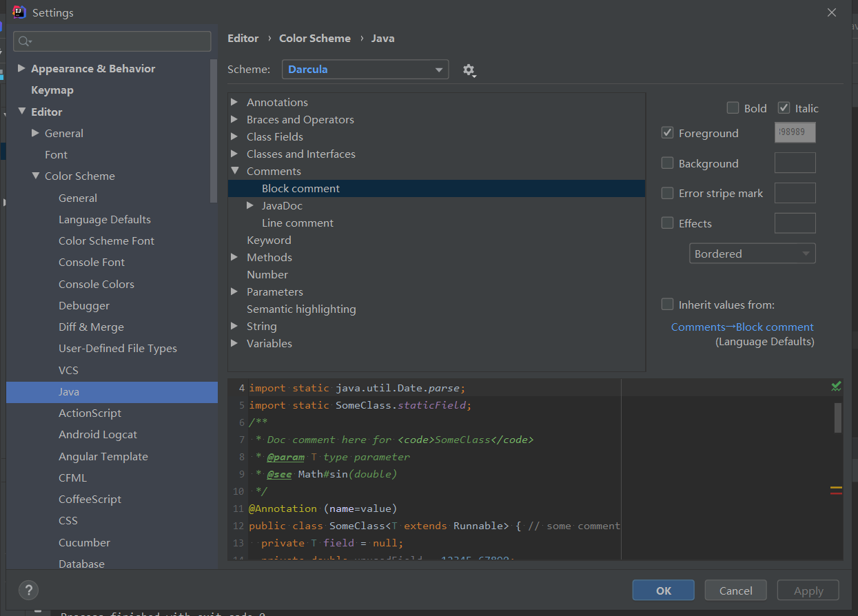Image resolution: width=858 pixels, height=616 pixels.
Task: Collapse the Comments node
Action: pyautogui.click(x=235, y=171)
